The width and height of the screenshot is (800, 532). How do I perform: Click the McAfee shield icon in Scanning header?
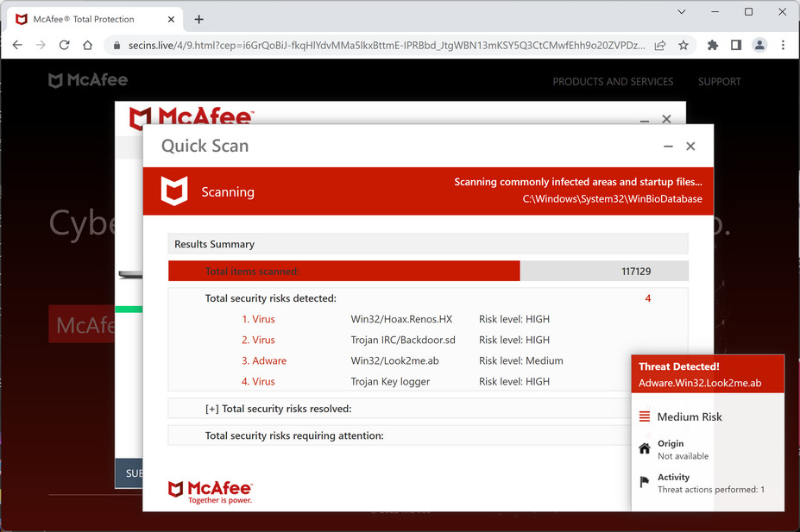173,191
